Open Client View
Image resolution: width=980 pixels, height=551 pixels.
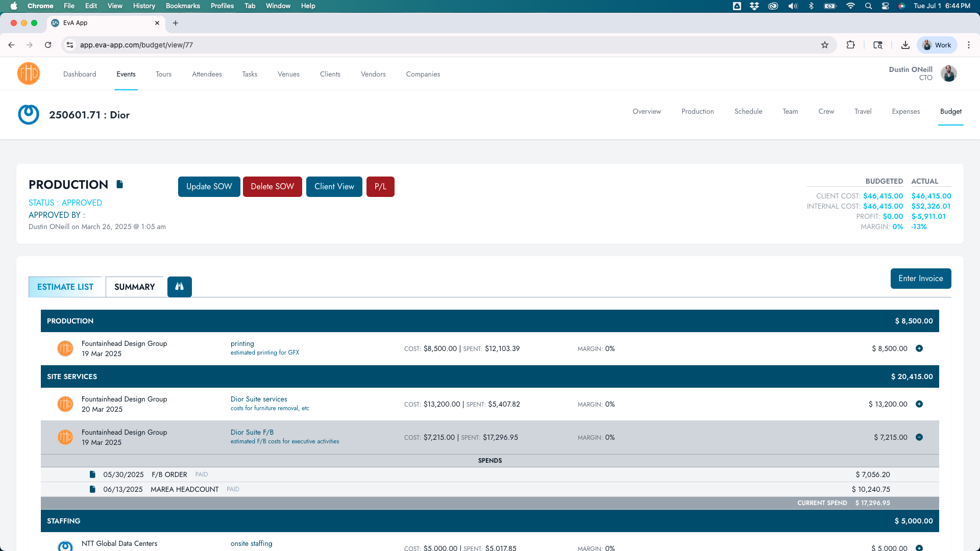[x=334, y=187]
